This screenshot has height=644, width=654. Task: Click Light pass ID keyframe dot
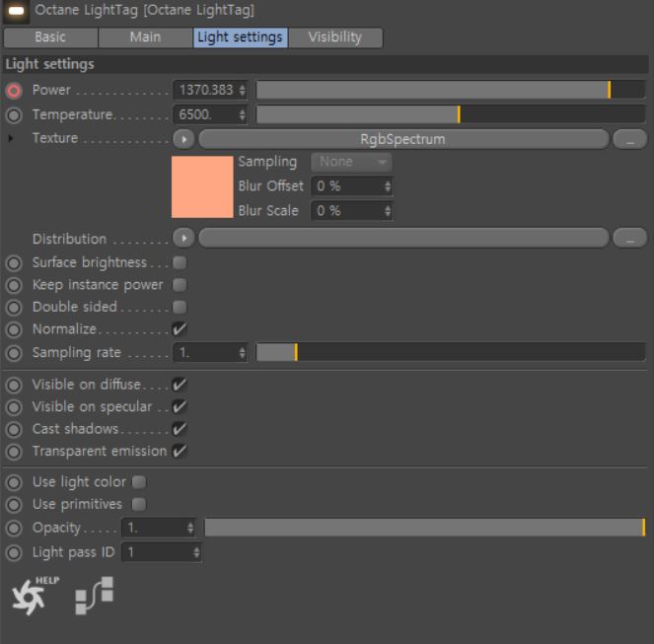coord(14,552)
